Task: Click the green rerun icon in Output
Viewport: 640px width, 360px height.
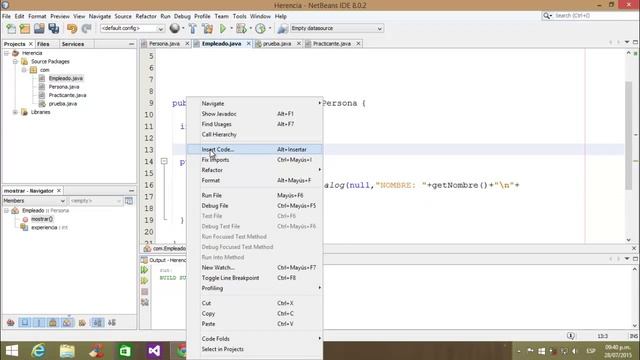Action: (144, 270)
